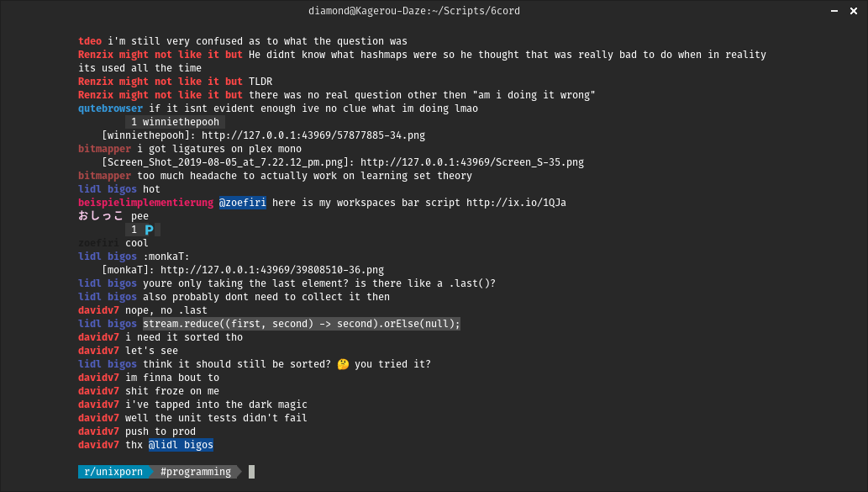Click the blue P reaction emoji
This screenshot has height=492, width=868.
tap(149, 230)
